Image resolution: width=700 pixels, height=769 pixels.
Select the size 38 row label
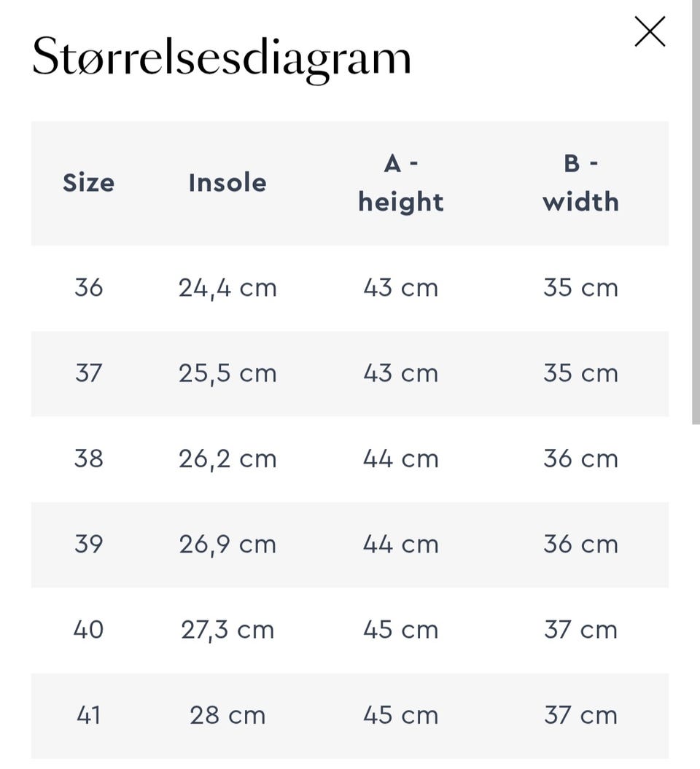[x=89, y=458]
